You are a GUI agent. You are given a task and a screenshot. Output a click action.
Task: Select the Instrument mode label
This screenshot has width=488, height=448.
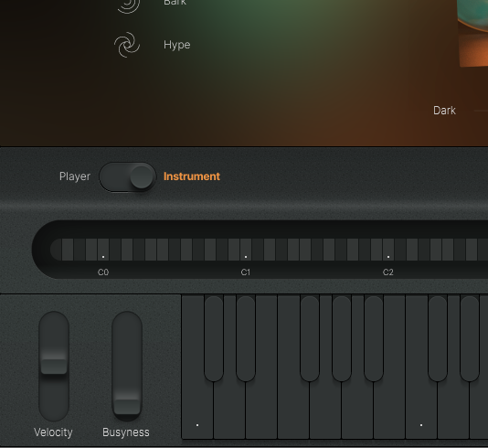click(192, 176)
